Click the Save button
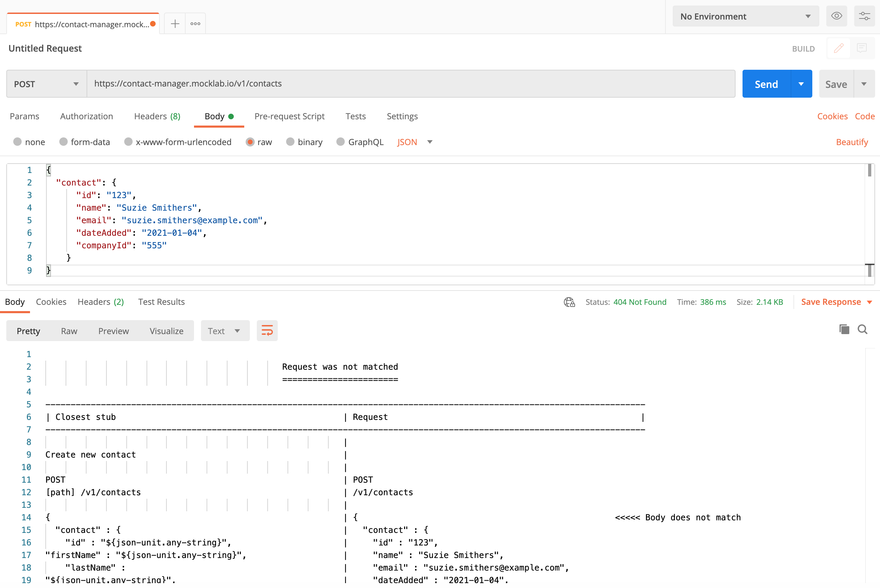 click(x=836, y=84)
